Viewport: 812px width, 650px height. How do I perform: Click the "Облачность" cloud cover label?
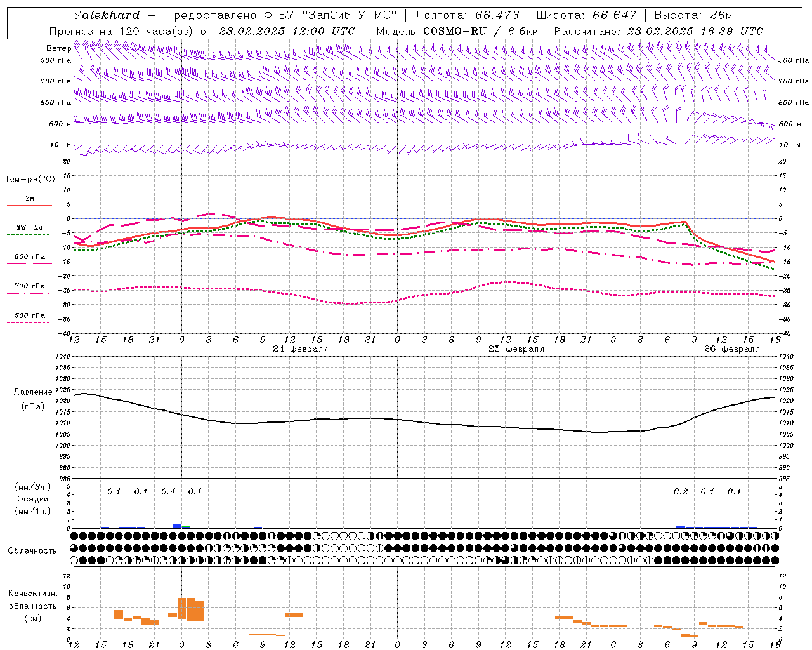pyautogui.click(x=32, y=551)
